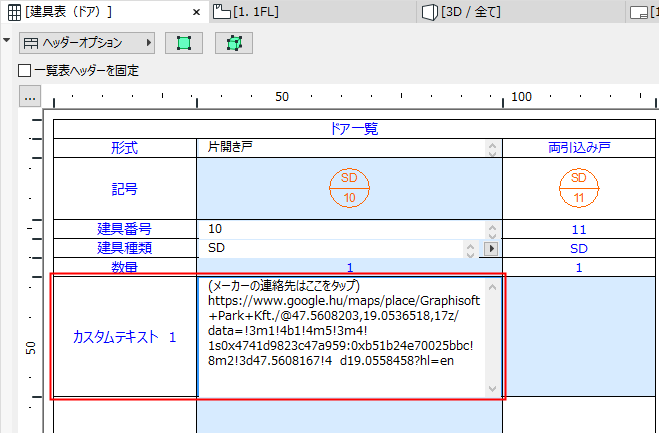Select the 数量 row header
Screen dimensions: 659x433
(x=125, y=267)
